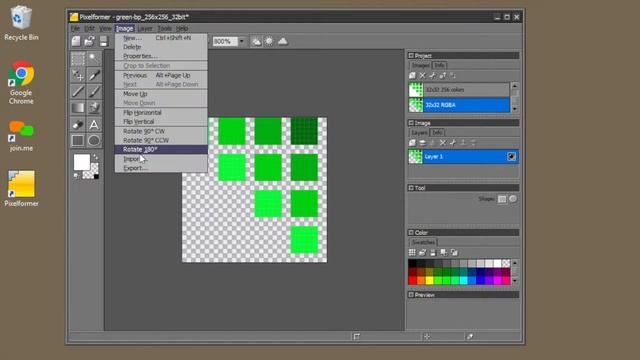Choose Flip Vertical from Image menu
The image size is (640, 360).
pyautogui.click(x=161, y=122)
